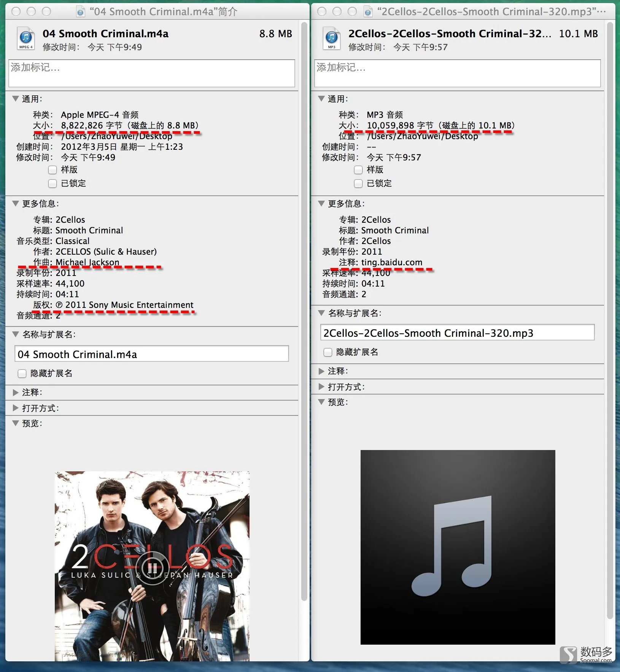Viewport: 620px width, 672px height.
Task: Toggle 已锁定 checkbox in the m4a window
Action: (x=52, y=184)
